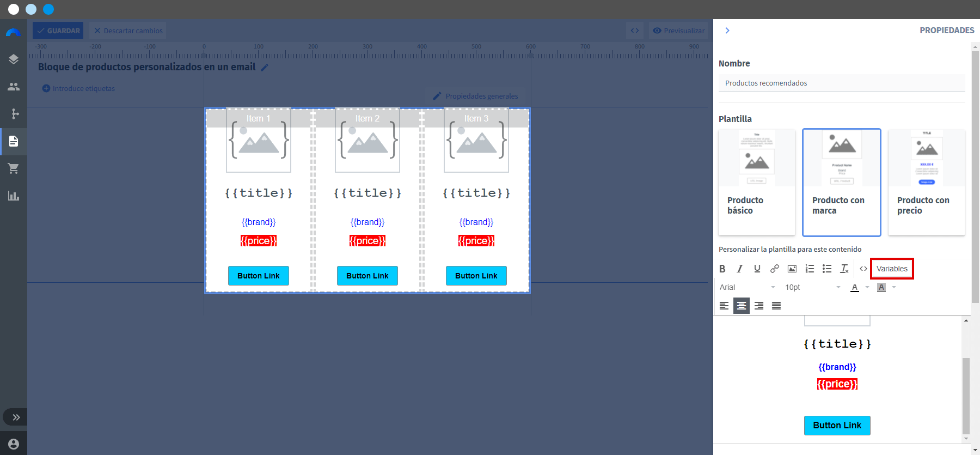The height and width of the screenshot is (455, 980).
Task: Open the workflow branch icon in sidebar
Action: coord(15,114)
